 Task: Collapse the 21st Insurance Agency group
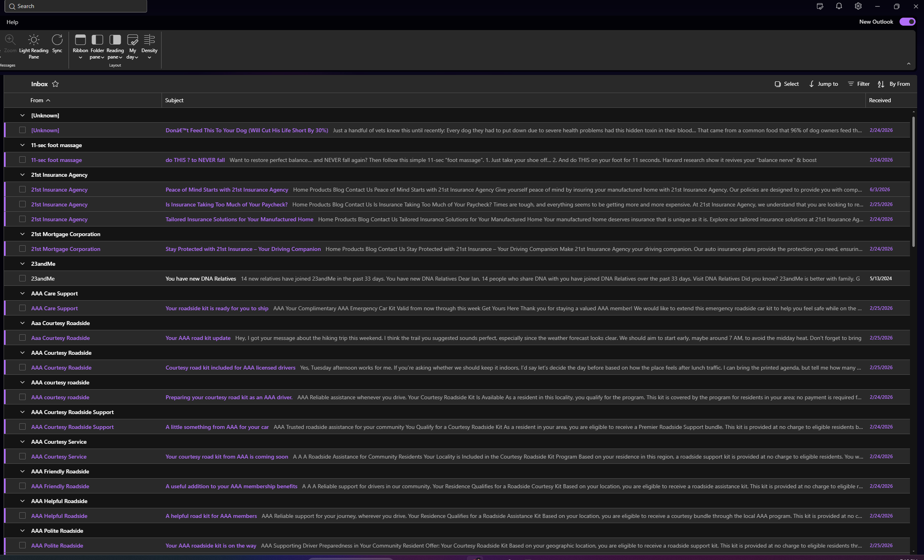click(22, 175)
